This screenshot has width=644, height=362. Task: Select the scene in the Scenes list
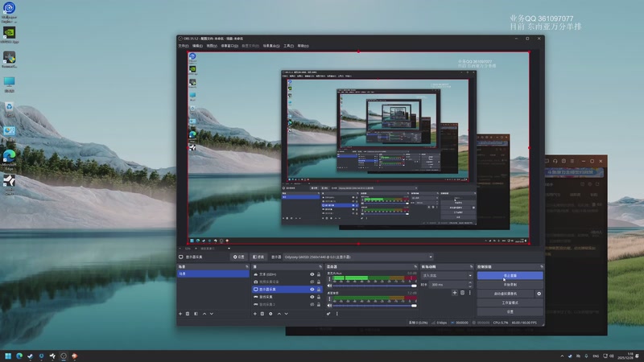coord(213,274)
